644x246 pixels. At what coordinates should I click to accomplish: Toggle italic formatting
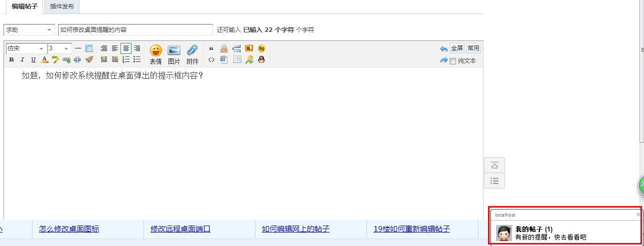coord(22,60)
